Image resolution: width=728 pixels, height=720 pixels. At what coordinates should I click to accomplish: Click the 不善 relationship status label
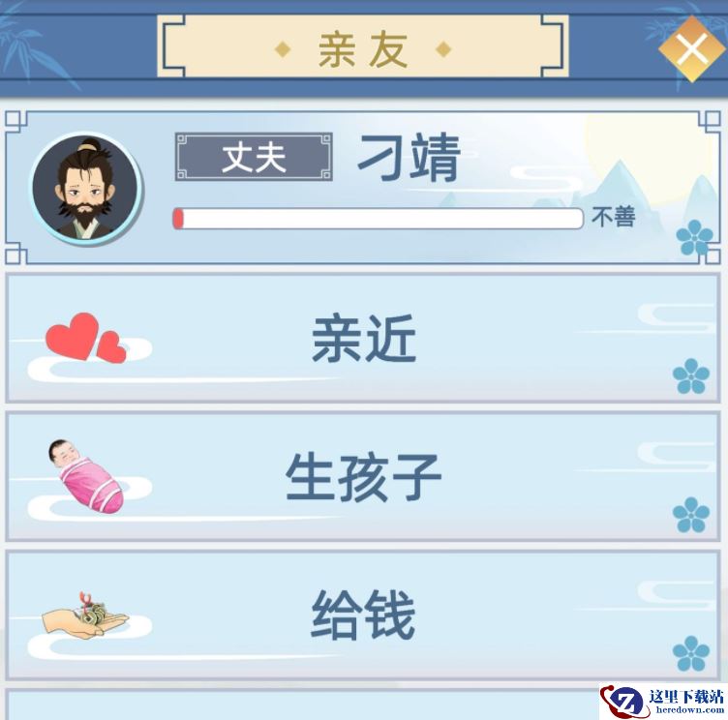614,217
